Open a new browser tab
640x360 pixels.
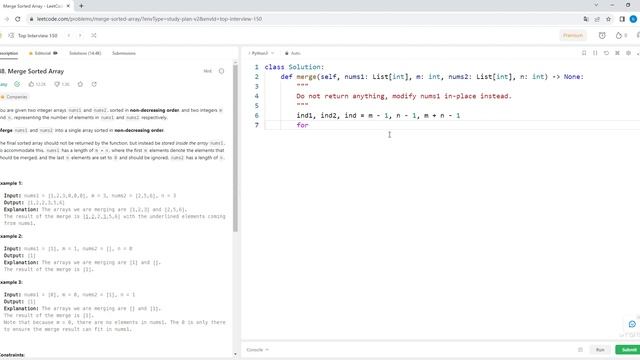coord(81,6)
